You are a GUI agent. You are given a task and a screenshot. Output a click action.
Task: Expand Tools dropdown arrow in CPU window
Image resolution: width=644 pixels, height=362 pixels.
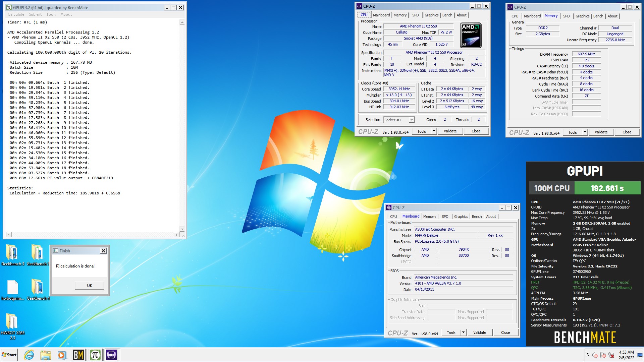point(434,131)
